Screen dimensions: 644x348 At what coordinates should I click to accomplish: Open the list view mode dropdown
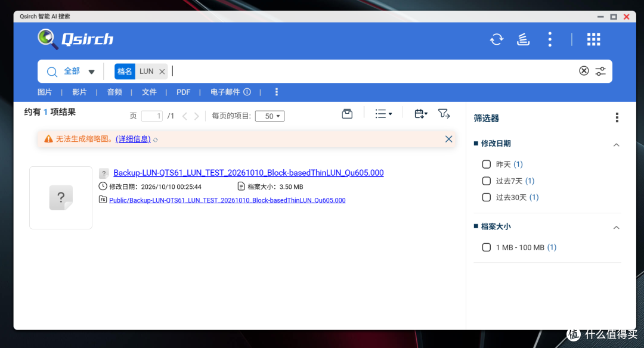[383, 114]
